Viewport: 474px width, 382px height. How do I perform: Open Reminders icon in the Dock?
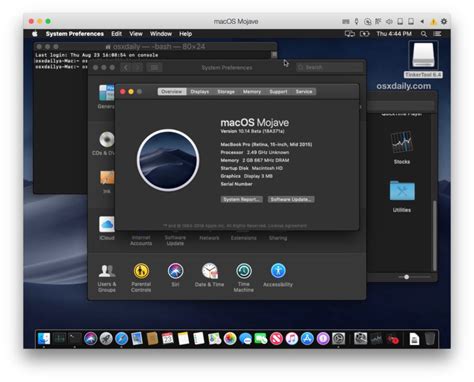[199, 339]
